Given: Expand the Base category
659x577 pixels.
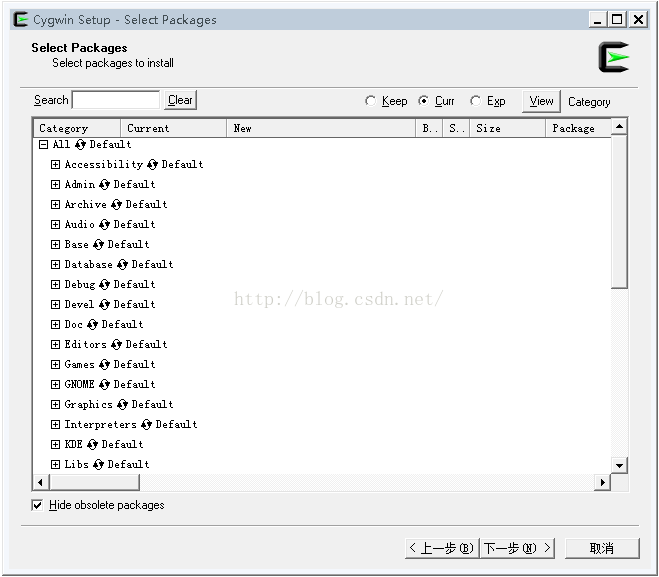Looking at the screenshot, I should click(x=55, y=245).
